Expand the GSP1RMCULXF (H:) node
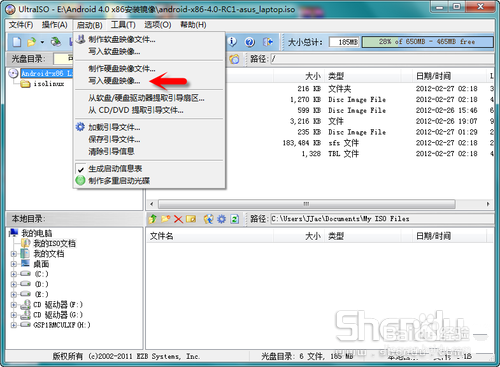 (x=14, y=325)
